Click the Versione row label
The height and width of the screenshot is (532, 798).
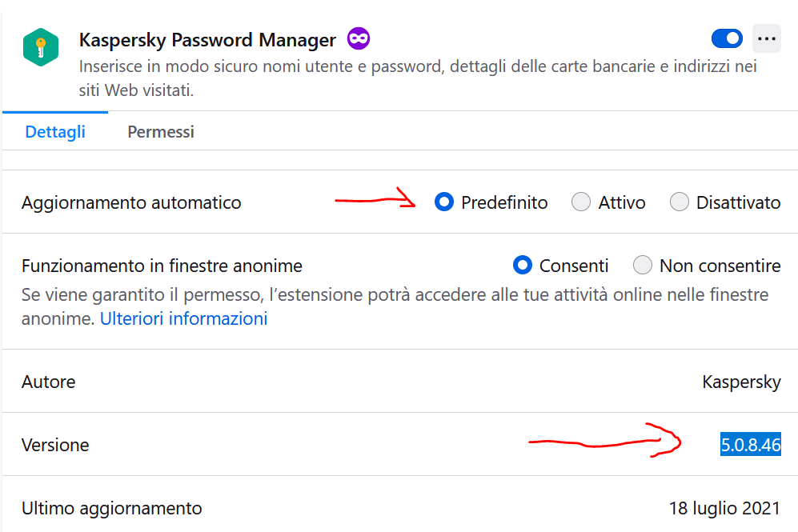point(55,445)
